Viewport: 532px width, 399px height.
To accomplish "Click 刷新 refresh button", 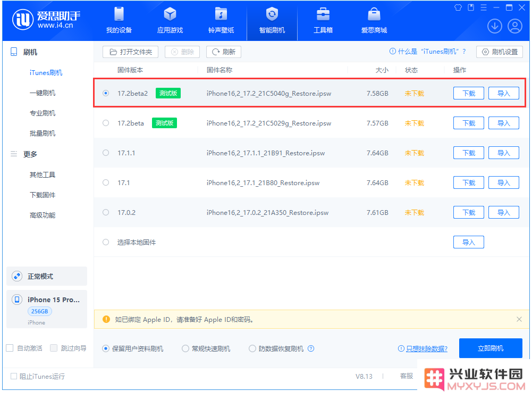I will tap(224, 52).
